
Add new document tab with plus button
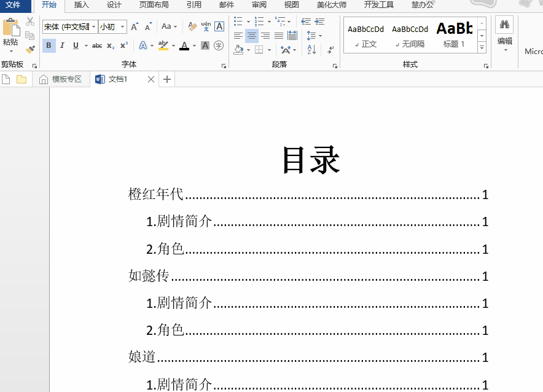click(x=167, y=79)
